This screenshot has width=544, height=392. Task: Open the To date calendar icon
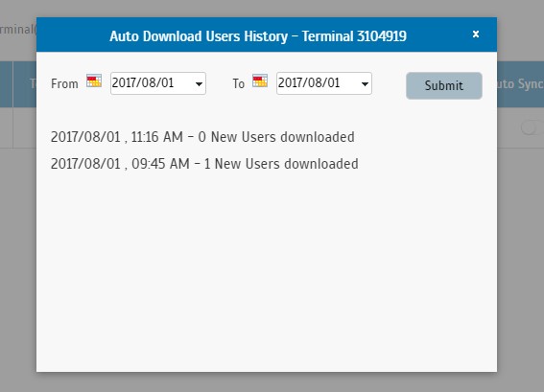(x=260, y=81)
